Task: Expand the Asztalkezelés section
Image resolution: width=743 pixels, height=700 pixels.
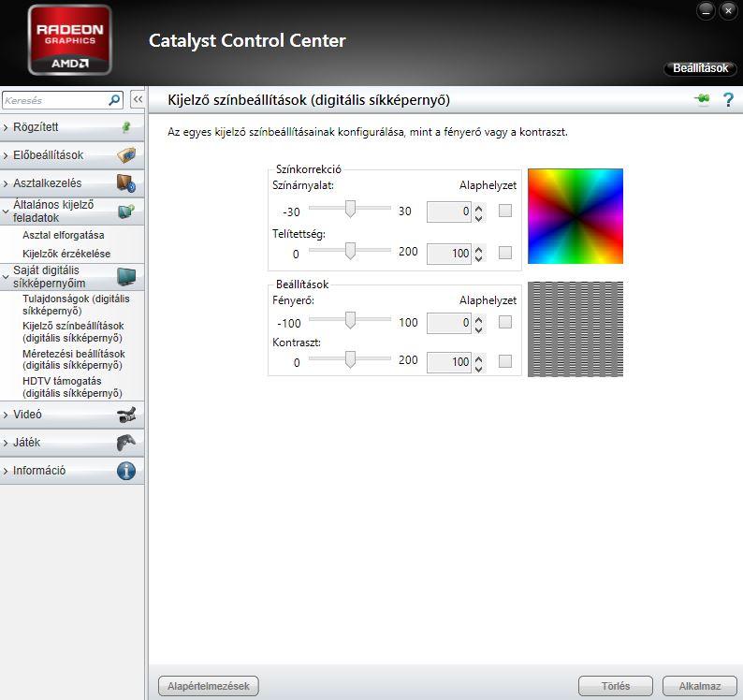Action: coord(6,182)
